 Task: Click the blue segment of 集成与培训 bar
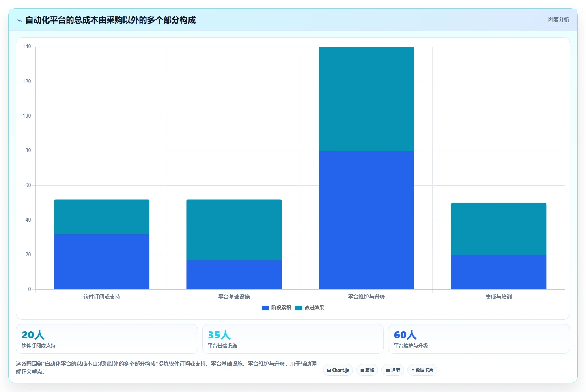click(x=499, y=272)
